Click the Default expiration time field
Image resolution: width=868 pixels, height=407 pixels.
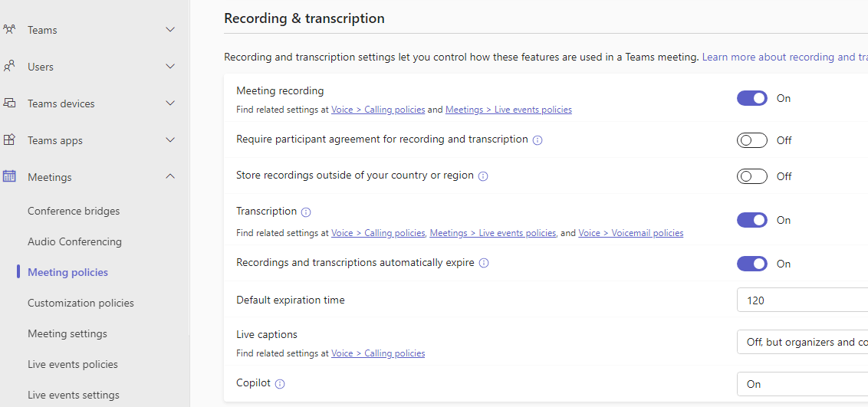coord(801,300)
